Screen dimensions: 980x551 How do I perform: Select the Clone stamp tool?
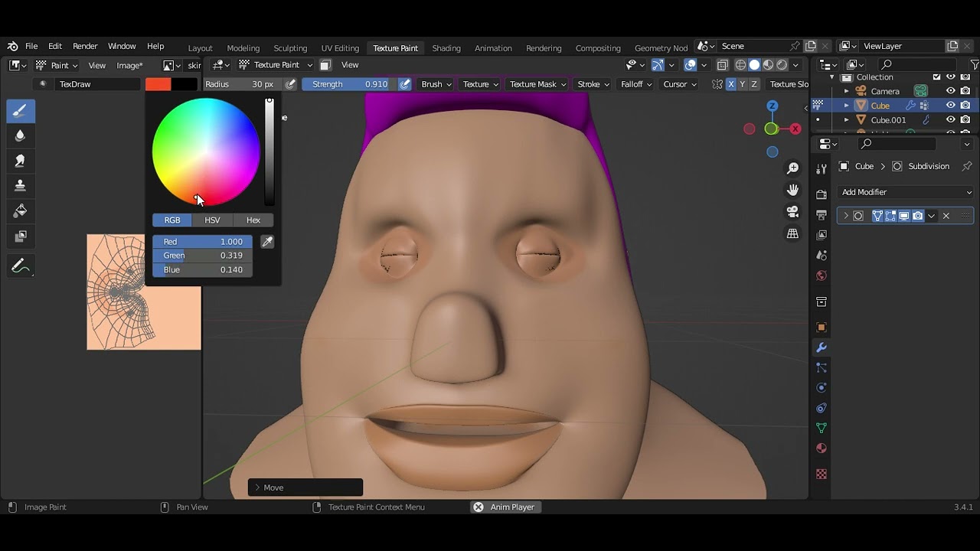click(x=21, y=185)
